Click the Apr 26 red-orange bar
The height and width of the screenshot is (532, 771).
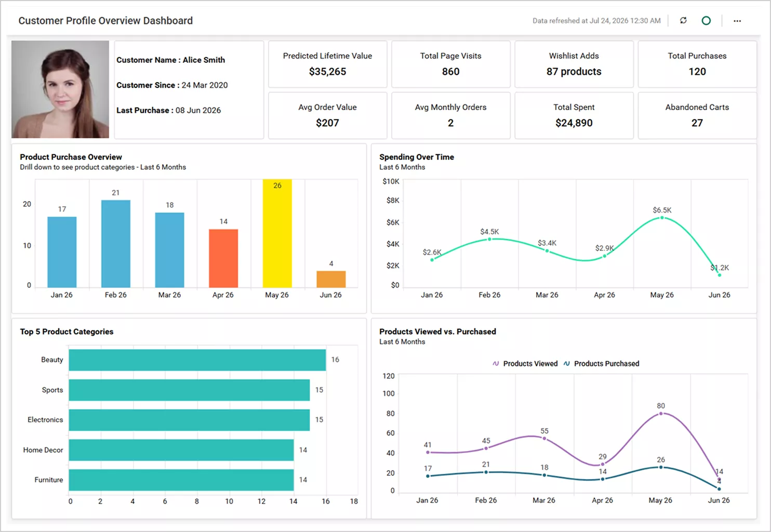click(x=223, y=258)
